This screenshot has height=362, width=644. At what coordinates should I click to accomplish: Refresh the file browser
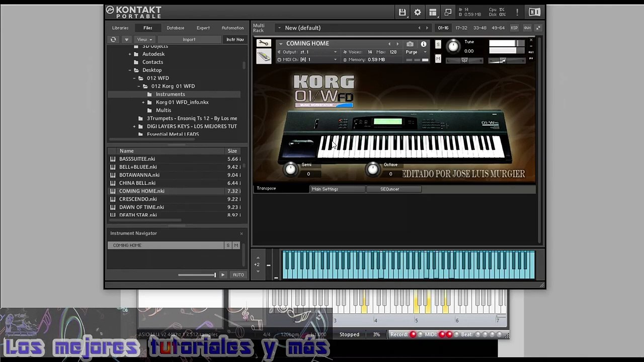[113, 39]
